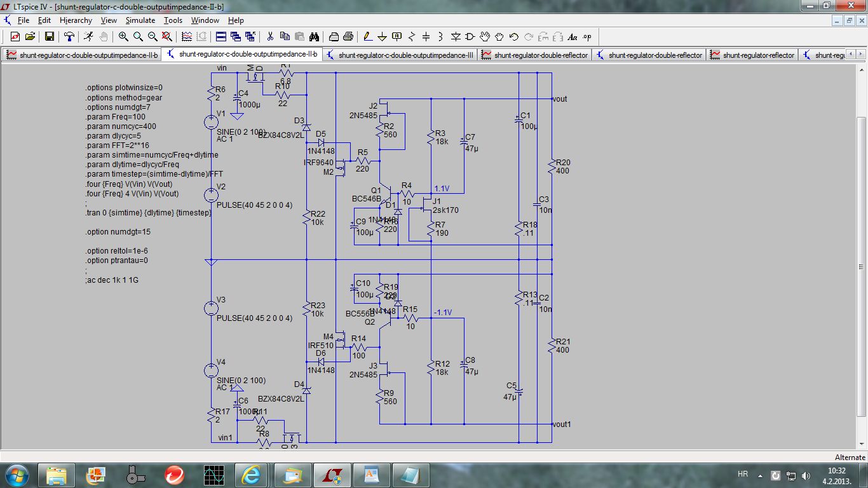The image size is (868, 488).
Task: Click the Undo arrow icon
Action: coord(514,36)
